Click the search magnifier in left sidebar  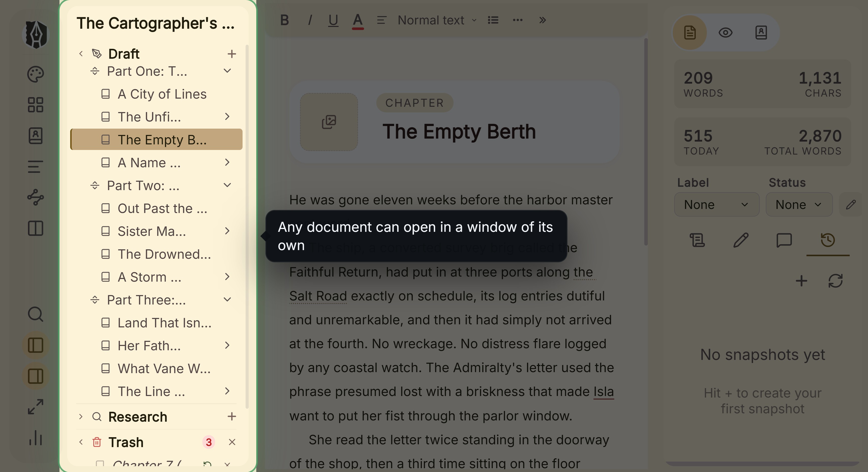coord(35,314)
